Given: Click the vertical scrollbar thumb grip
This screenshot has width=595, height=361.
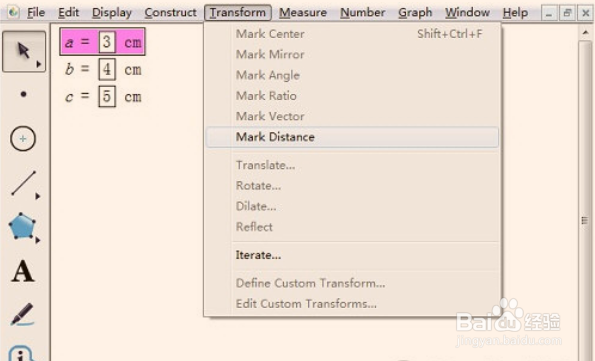Looking at the screenshot, I should coord(585,221).
